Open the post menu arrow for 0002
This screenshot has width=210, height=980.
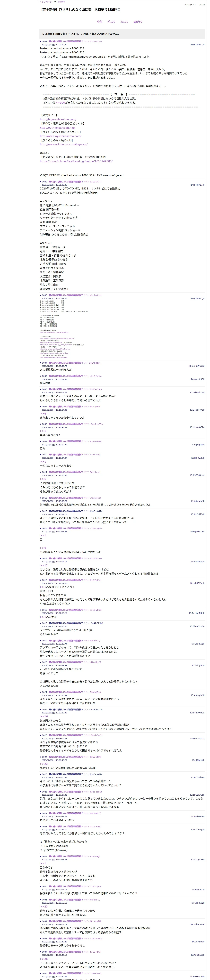point(41,182)
